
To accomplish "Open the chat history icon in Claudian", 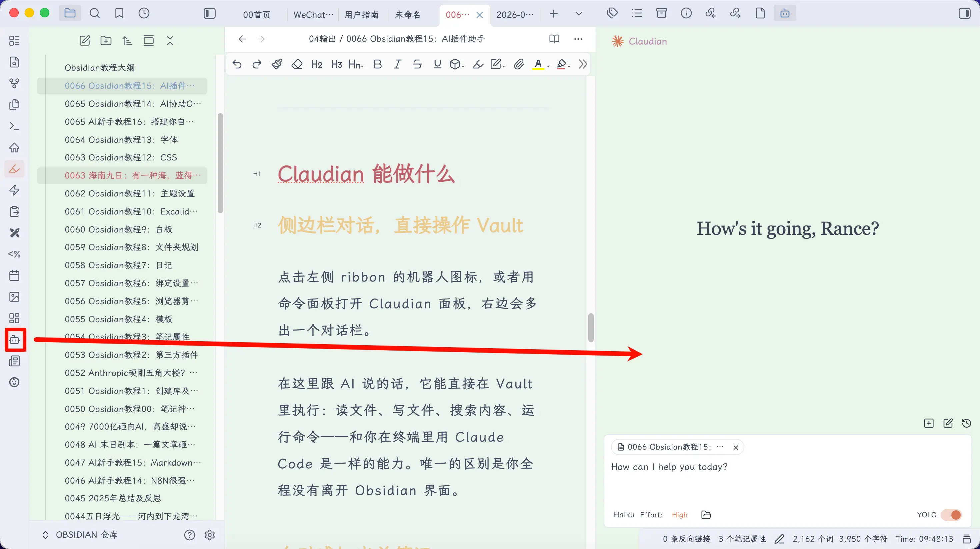I will [x=966, y=423].
